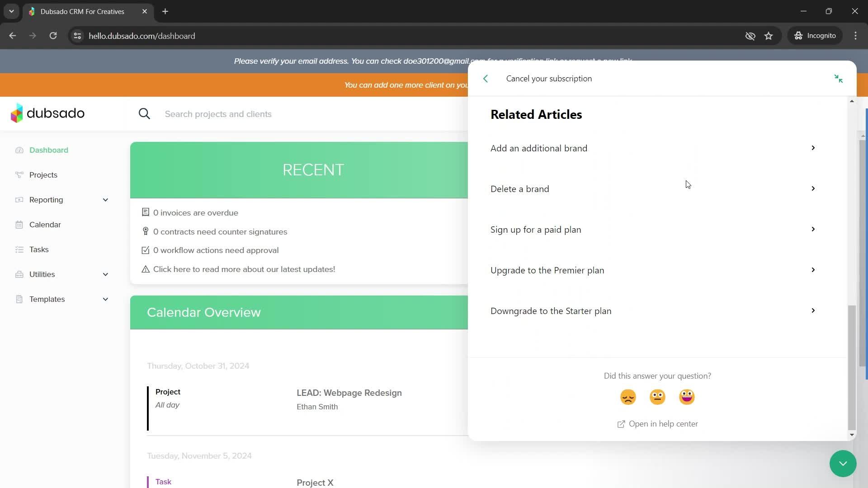
Task: Go back in browser history
Action: 13,36
